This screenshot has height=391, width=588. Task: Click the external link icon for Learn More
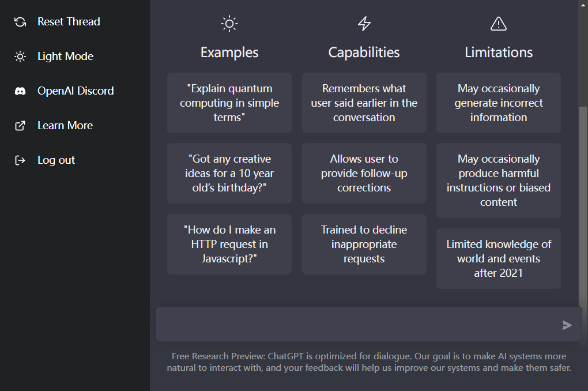coord(20,126)
